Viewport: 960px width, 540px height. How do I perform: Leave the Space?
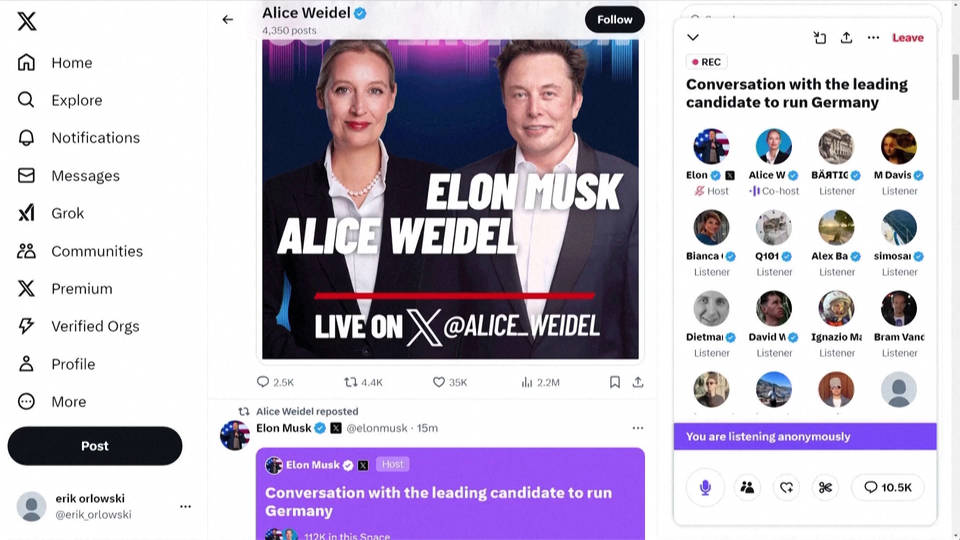point(907,37)
